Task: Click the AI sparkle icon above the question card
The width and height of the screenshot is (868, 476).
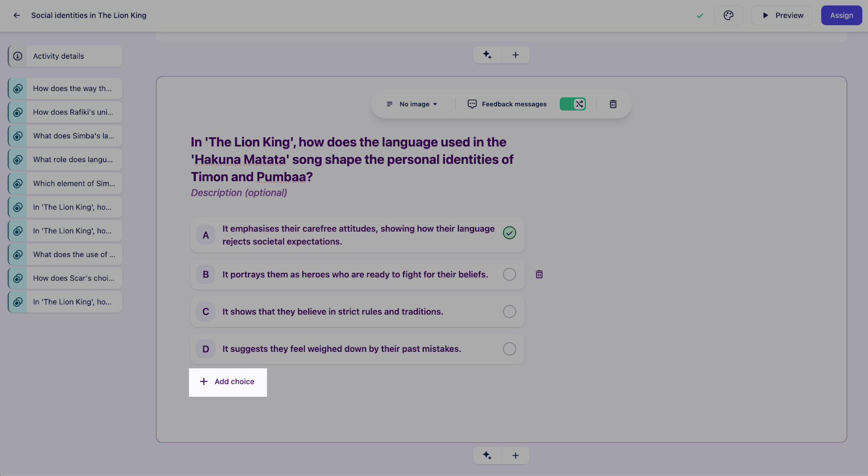Action: pos(487,55)
